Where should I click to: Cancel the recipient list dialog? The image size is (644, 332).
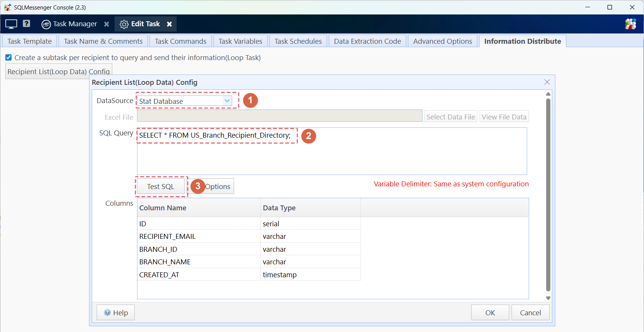click(x=530, y=313)
